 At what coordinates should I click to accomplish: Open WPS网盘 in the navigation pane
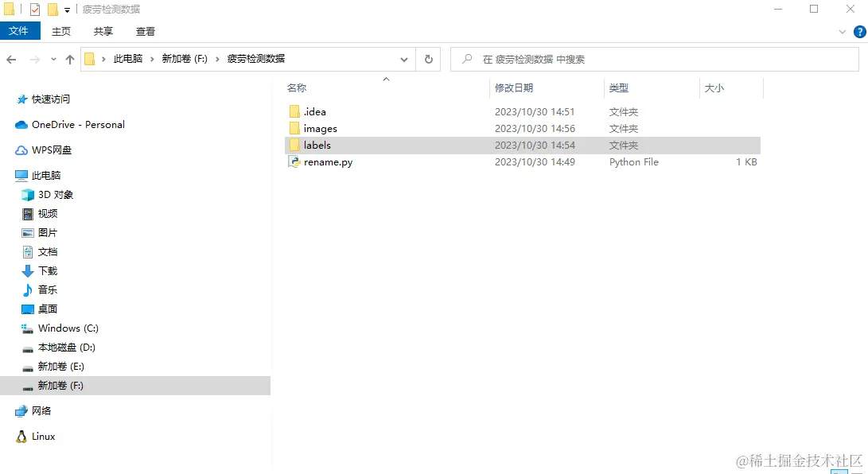click(52, 150)
